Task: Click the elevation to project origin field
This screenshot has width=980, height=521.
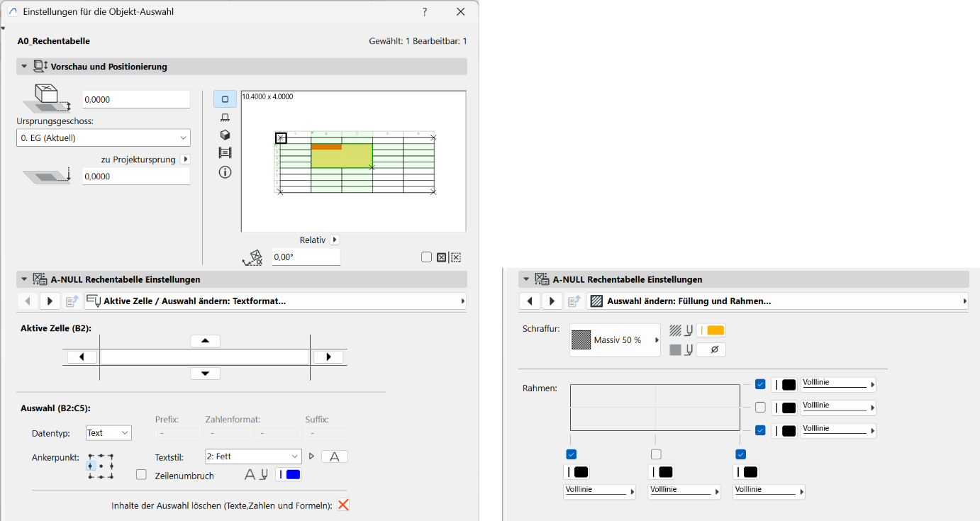Action: coord(136,176)
